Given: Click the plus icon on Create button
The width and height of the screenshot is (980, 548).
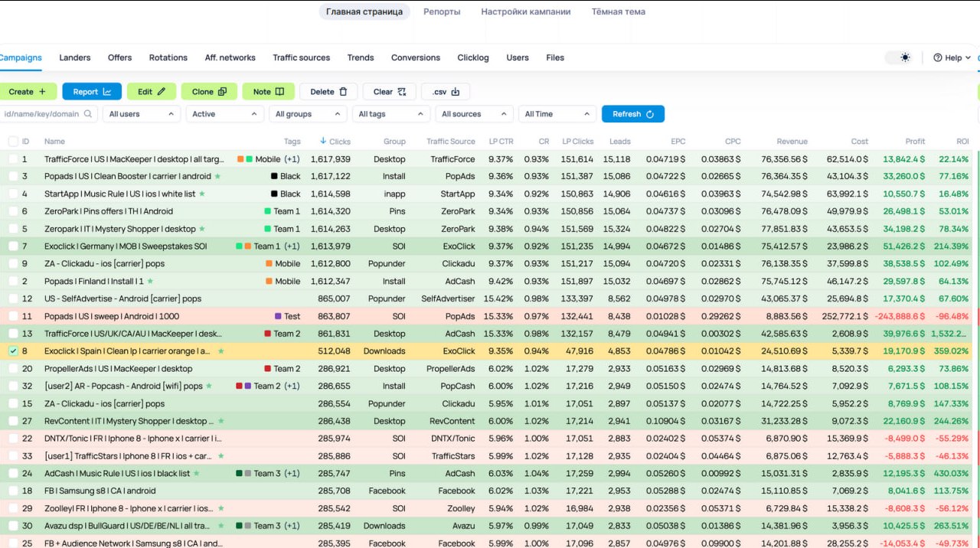Looking at the screenshot, I should coord(42,92).
